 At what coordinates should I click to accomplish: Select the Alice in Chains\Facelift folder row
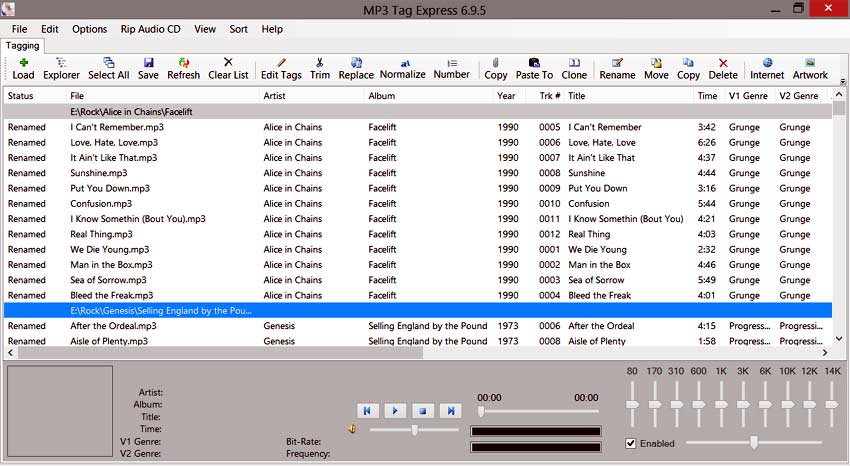[418, 112]
